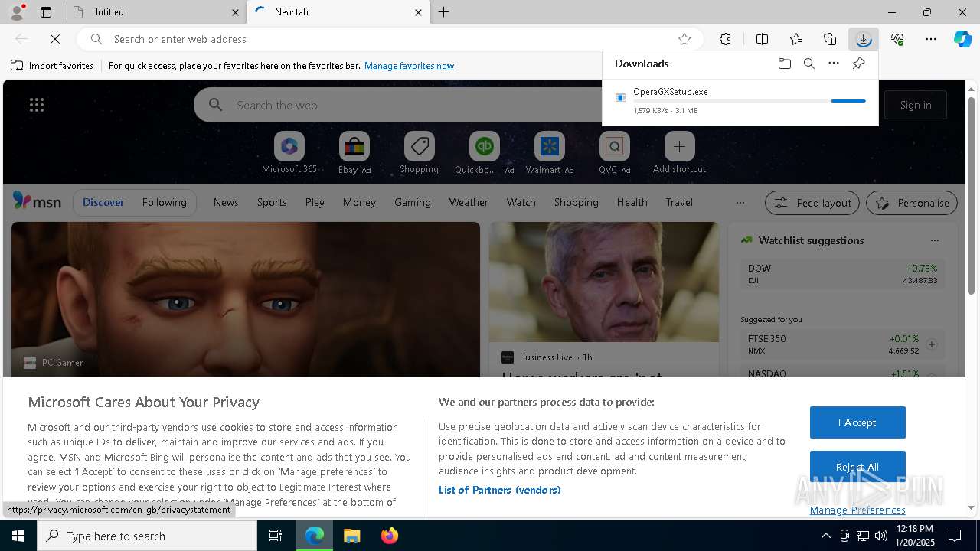
Task: Open tab actions menu icon
Action: pyautogui.click(x=46, y=12)
